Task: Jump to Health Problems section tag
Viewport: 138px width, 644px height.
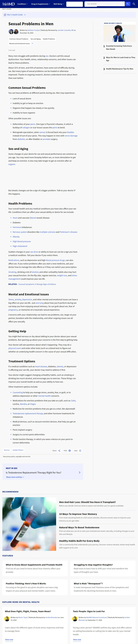Action: [x=49, y=39]
